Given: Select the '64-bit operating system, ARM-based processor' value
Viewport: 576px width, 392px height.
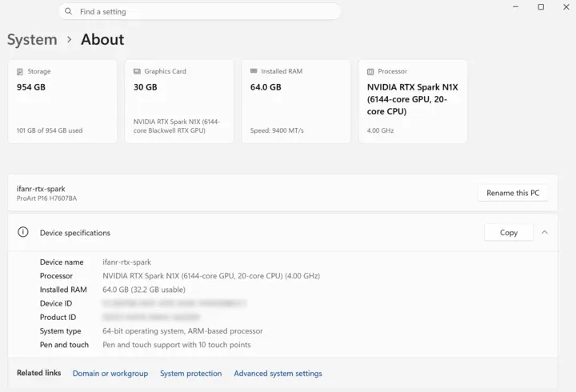Looking at the screenshot, I should 182,331.
